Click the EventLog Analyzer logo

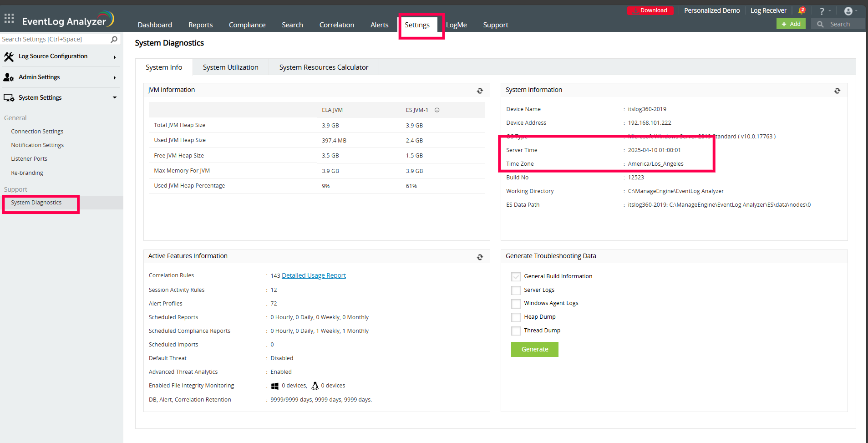pyautogui.click(x=68, y=20)
